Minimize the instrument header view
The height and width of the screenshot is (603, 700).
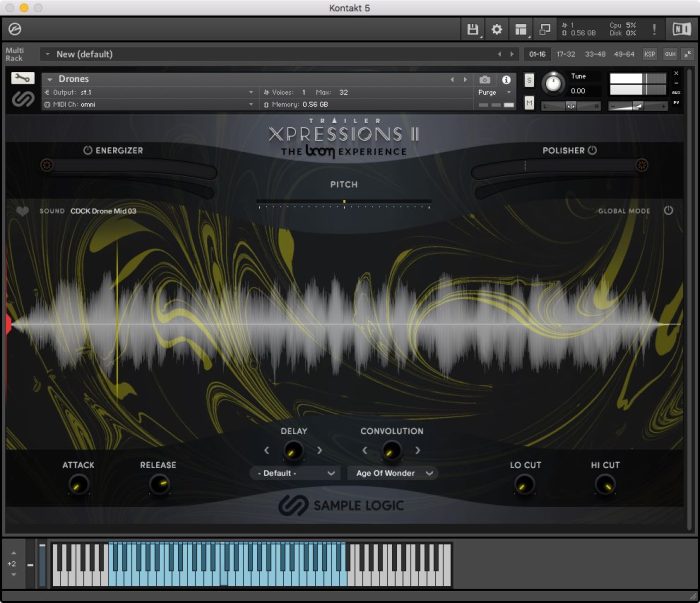tap(676, 83)
